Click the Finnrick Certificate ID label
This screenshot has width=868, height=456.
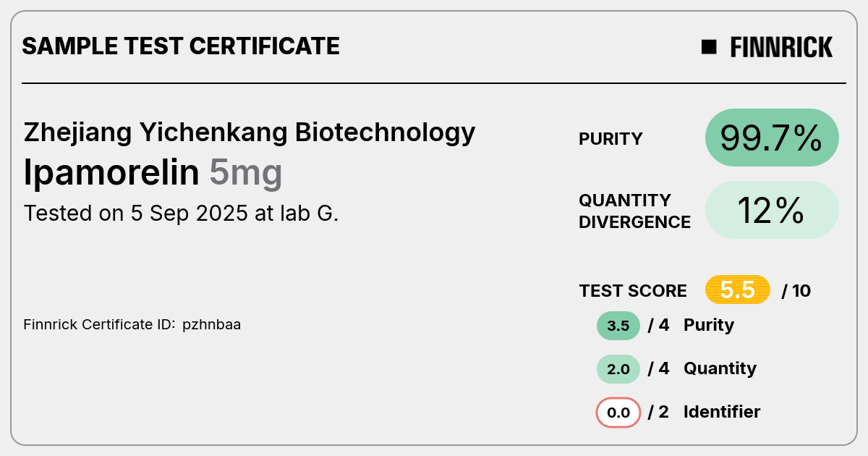point(99,325)
